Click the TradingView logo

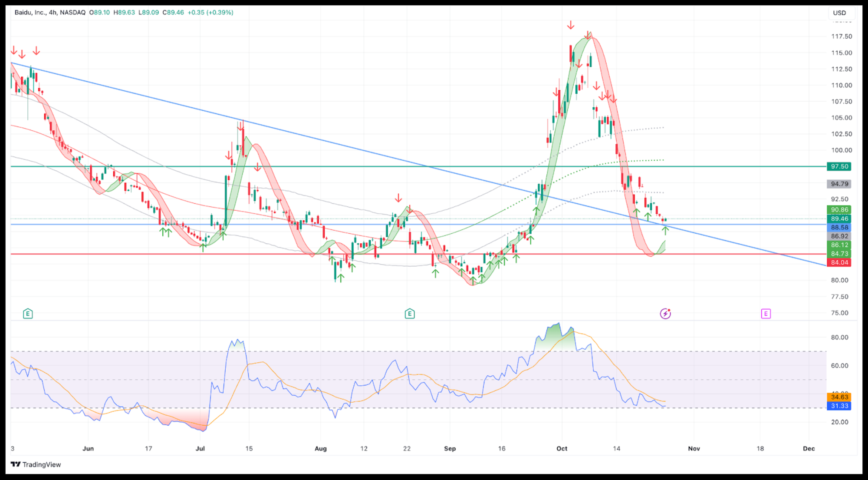click(36, 464)
